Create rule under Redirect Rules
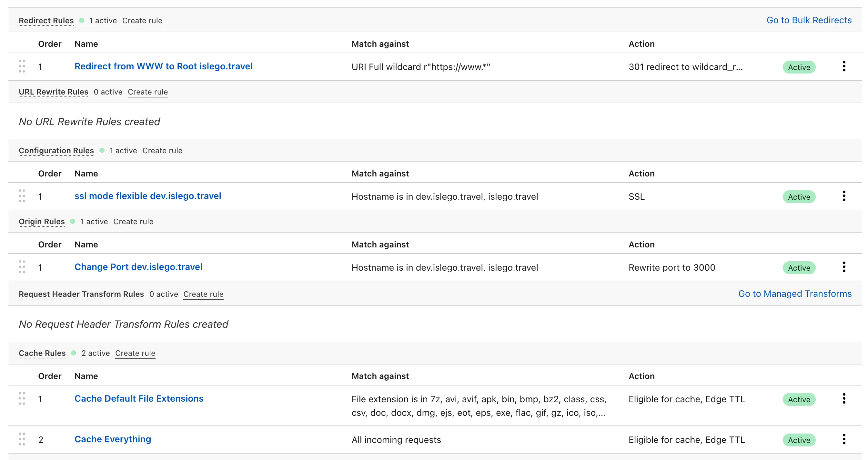Screen dimensions: 868x460 tap(142, 21)
